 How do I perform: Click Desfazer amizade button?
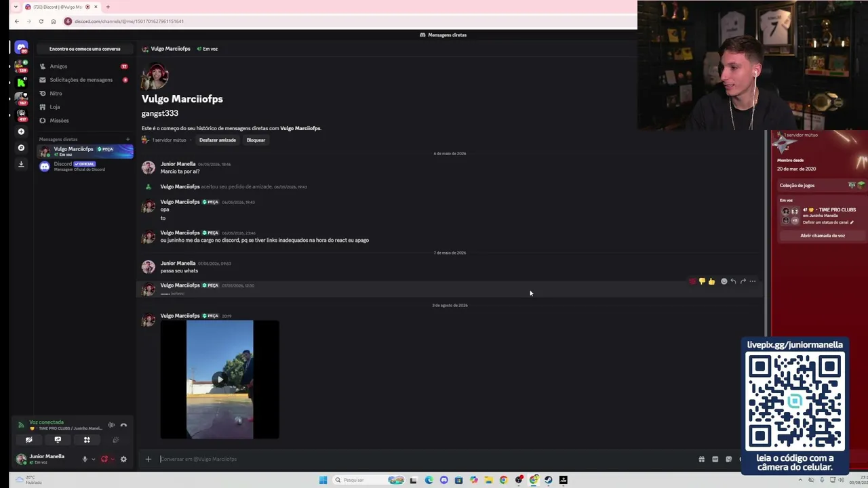(218, 140)
